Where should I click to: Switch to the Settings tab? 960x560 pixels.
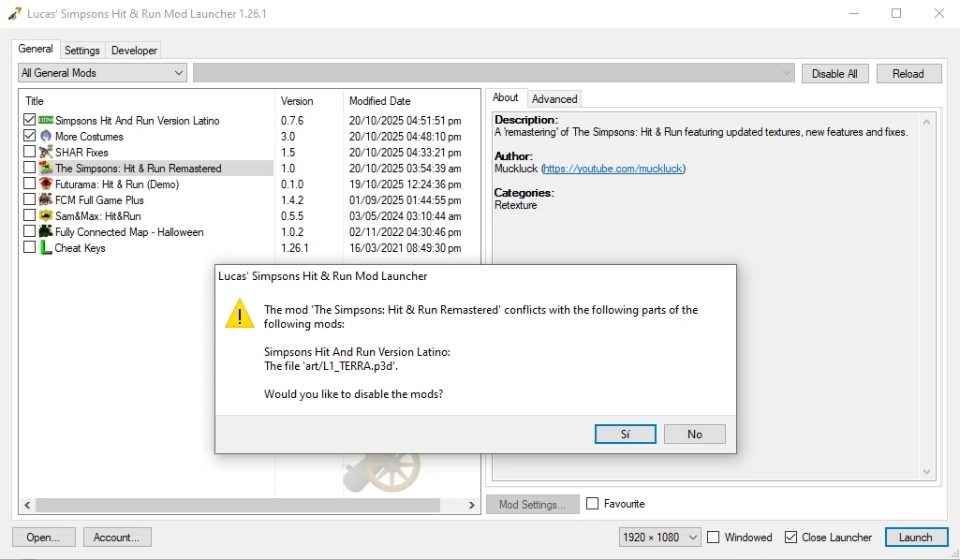pos(82,51)
